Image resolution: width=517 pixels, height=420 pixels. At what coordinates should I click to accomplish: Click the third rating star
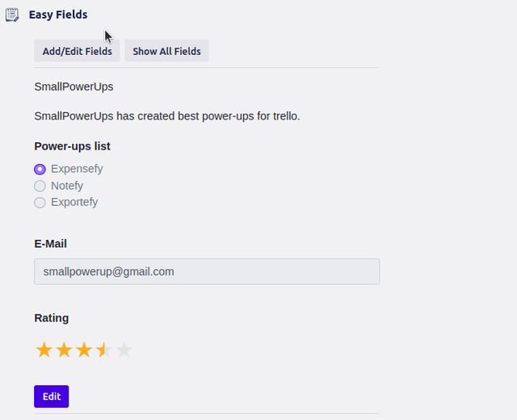pos(84,350)
